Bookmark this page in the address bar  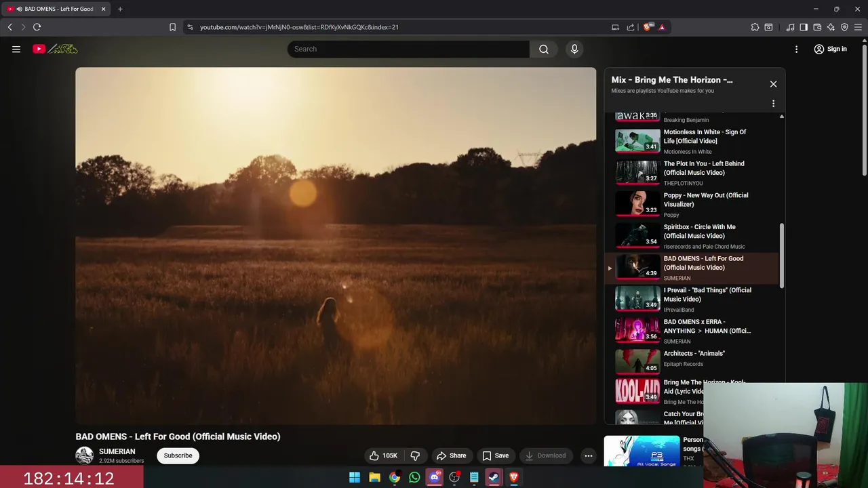point(172,27)
